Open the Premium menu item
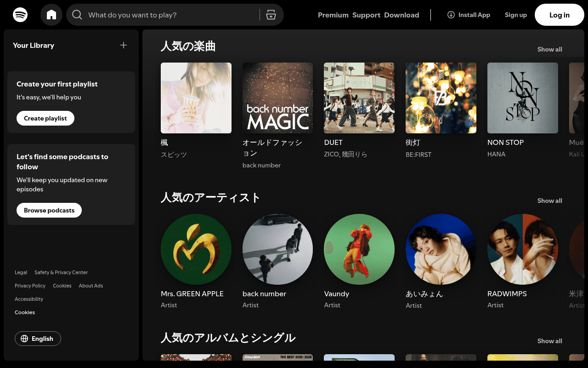Image resolution: width=588 pixels, height=368 pixels. (x=333, y=15)
